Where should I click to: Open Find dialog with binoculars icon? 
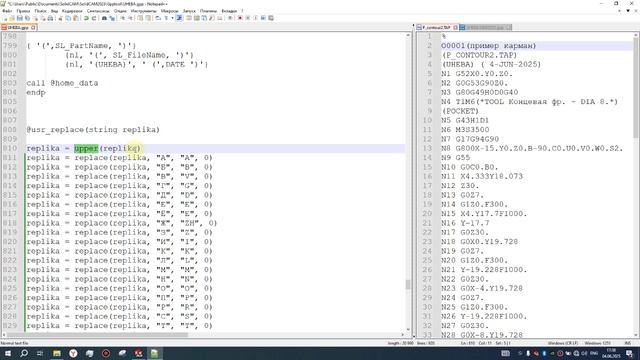104,18
